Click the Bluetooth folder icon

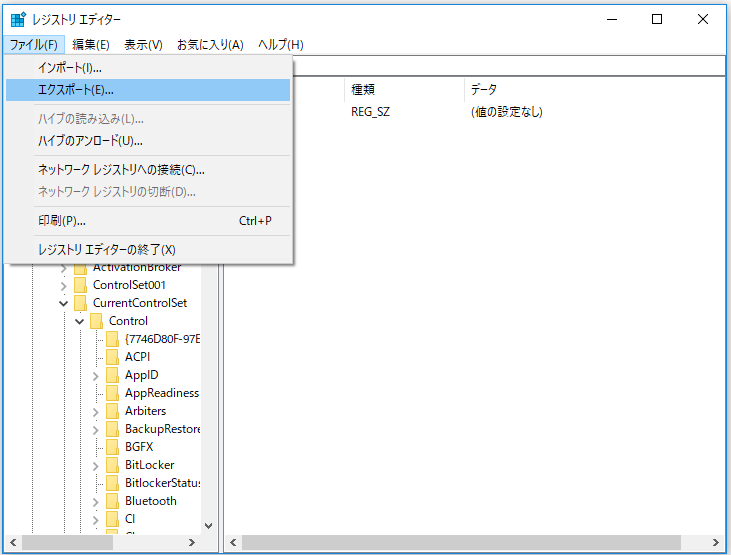tap(113, 501)
